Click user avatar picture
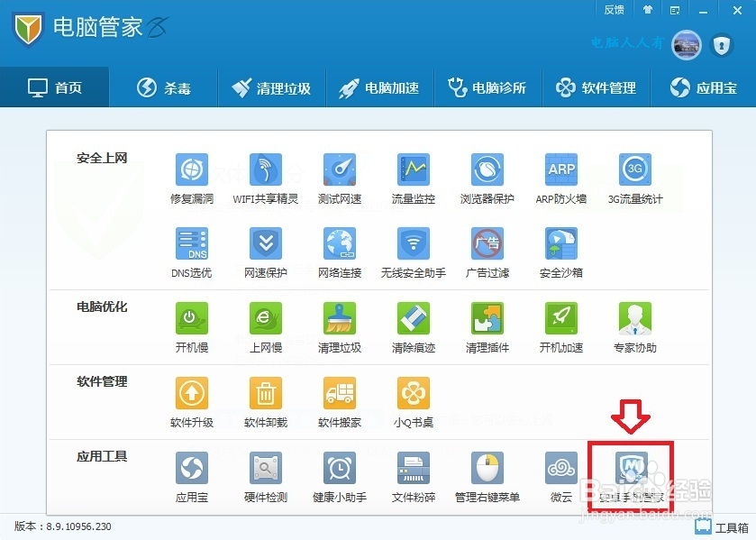Screen dimensions: 756x540 point(687,45)
